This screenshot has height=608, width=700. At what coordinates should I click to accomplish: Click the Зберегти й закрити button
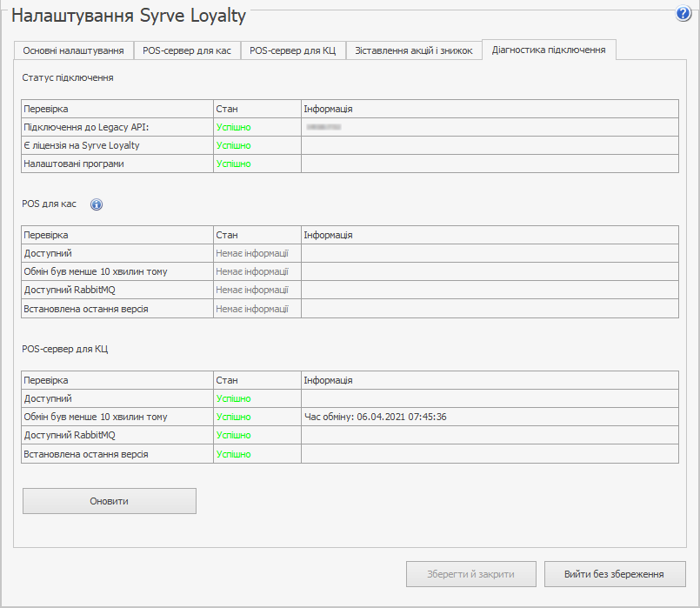coord(471,574)
